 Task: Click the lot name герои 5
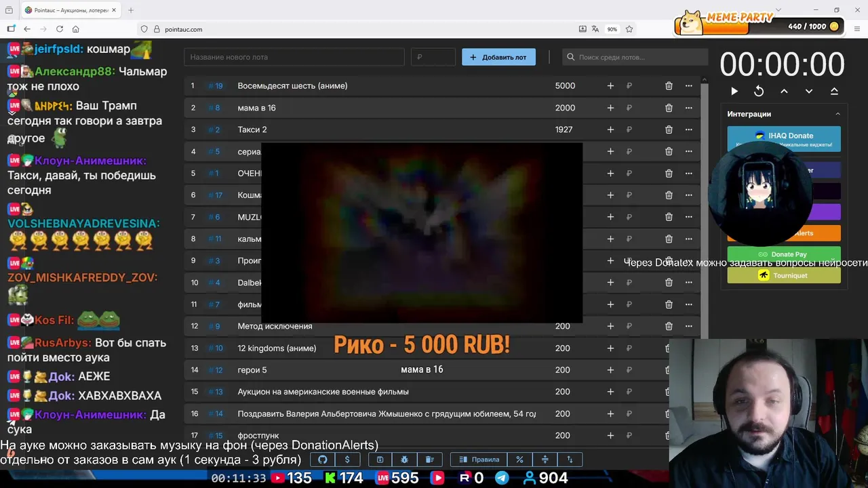point(252,370)
